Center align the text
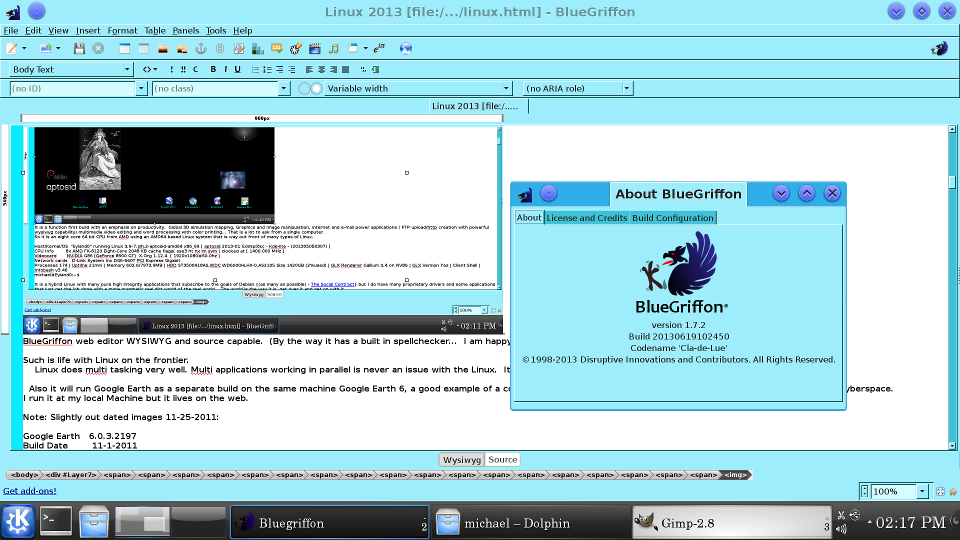 321,70
